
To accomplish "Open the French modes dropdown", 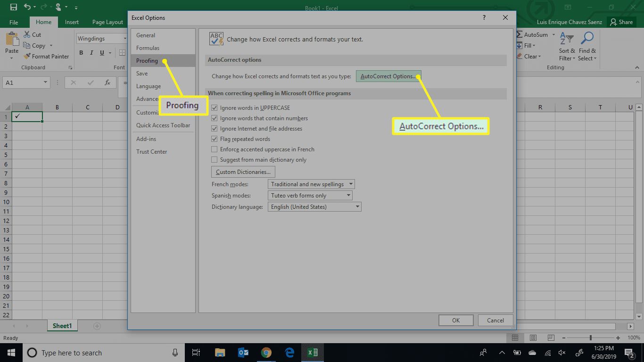I will (311, 184).
